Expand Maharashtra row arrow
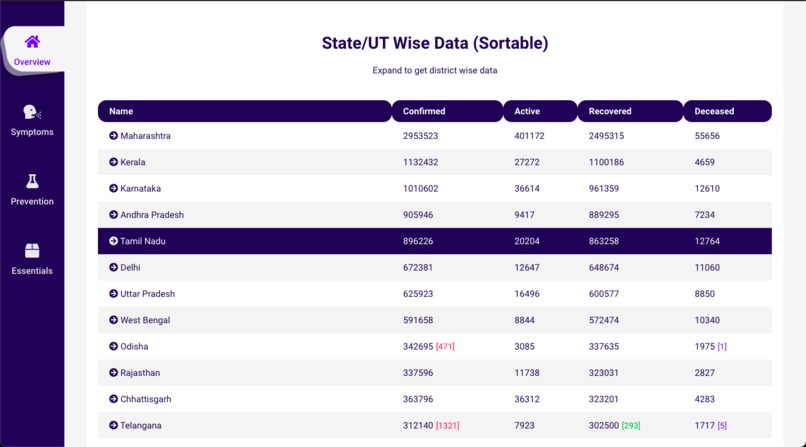The image size is (806, 447). pos(114,136)
